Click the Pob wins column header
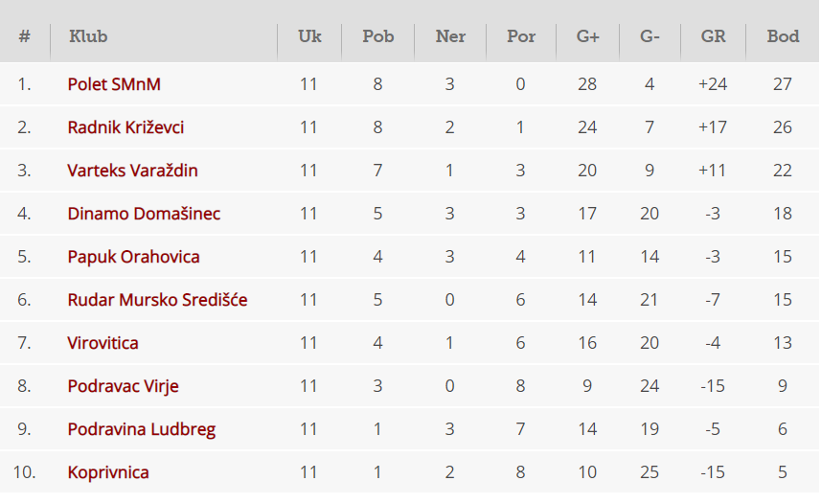This screenshot has height=504, width=821. point(378,36)
